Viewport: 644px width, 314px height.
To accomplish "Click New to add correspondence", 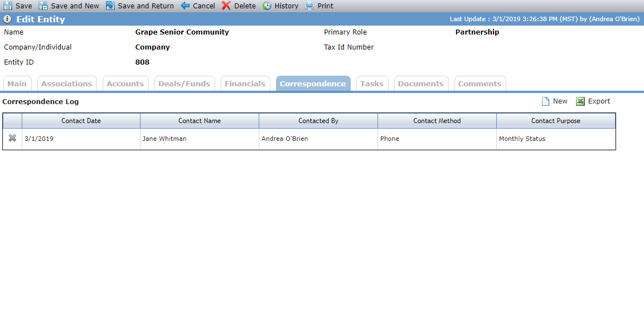I will (x=560, y=101).
